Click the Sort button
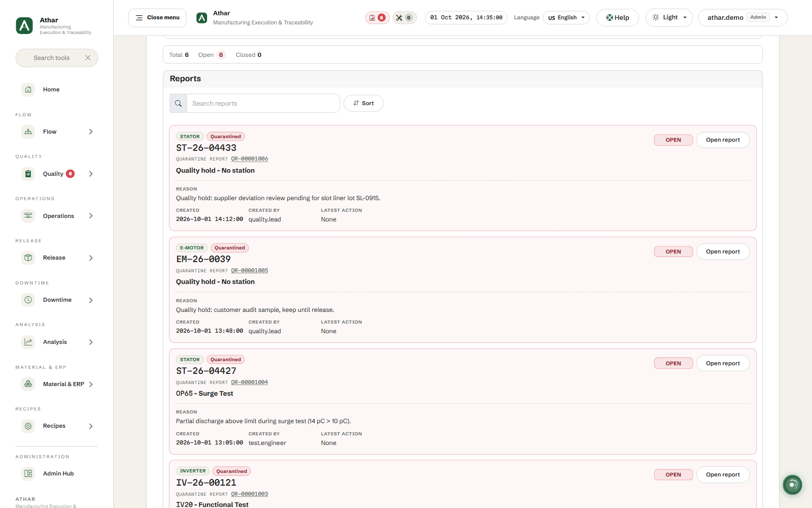The image size is (812, 508). pos(363,103)
